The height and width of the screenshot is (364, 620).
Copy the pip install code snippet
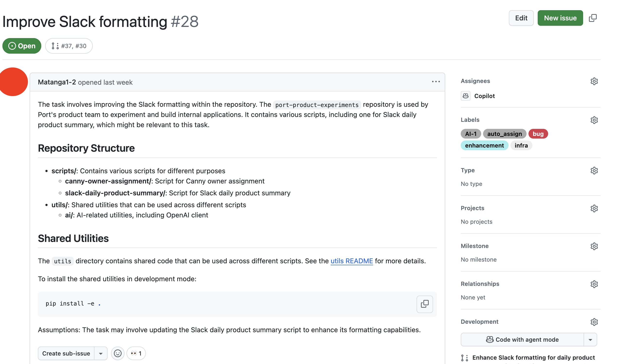click(425, 304)
